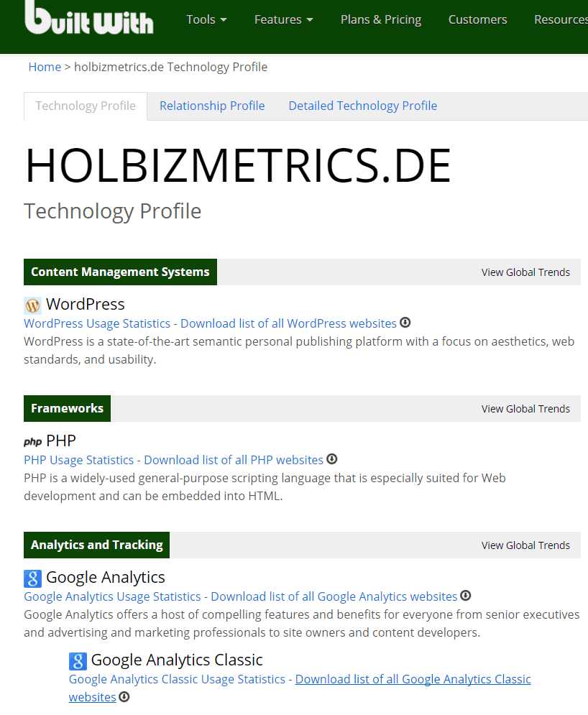Expand the Tools dropdown menu
The image size is (588, 715).
coord(206,19)
